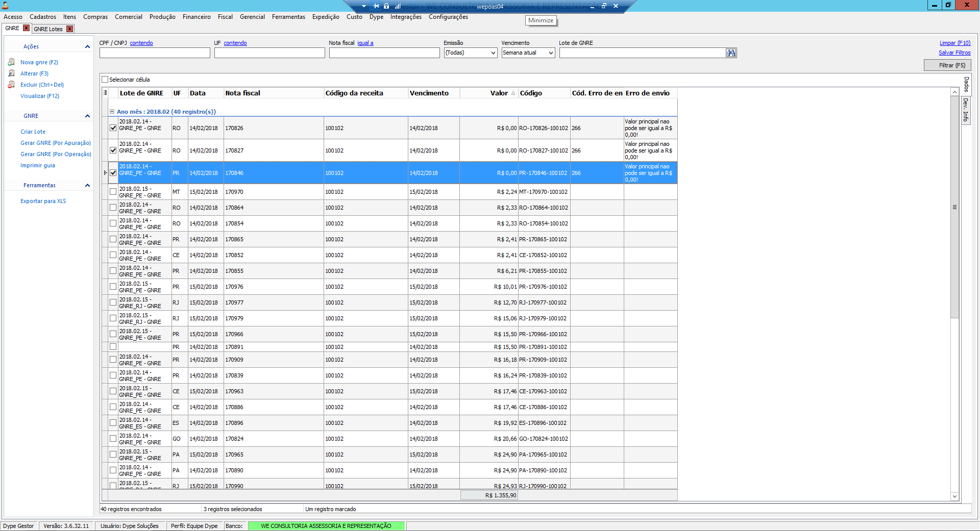Check the row for nota fiscal 170976
Screen dimensions: 980x531
click(x=113, y=287)
